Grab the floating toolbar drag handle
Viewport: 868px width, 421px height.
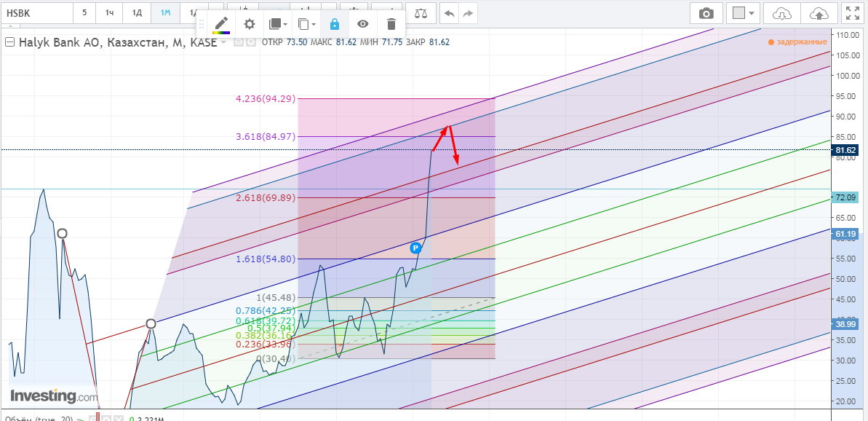pyautogui.click(x=202, y=24)
